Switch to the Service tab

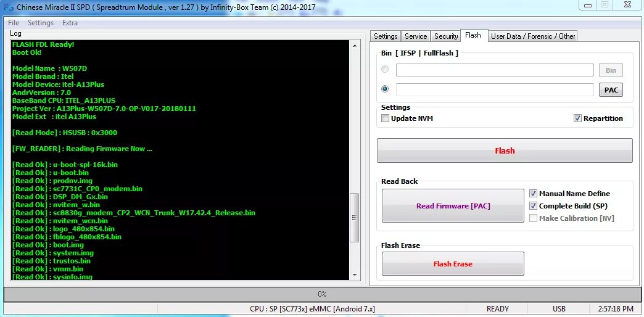(416, 36)
